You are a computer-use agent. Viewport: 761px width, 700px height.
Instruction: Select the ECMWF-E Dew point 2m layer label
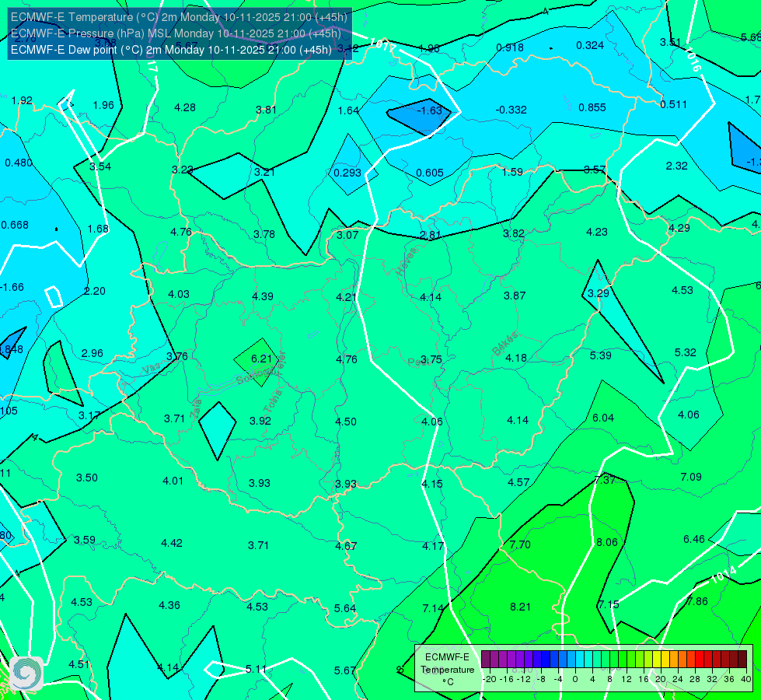click(171, 50)
